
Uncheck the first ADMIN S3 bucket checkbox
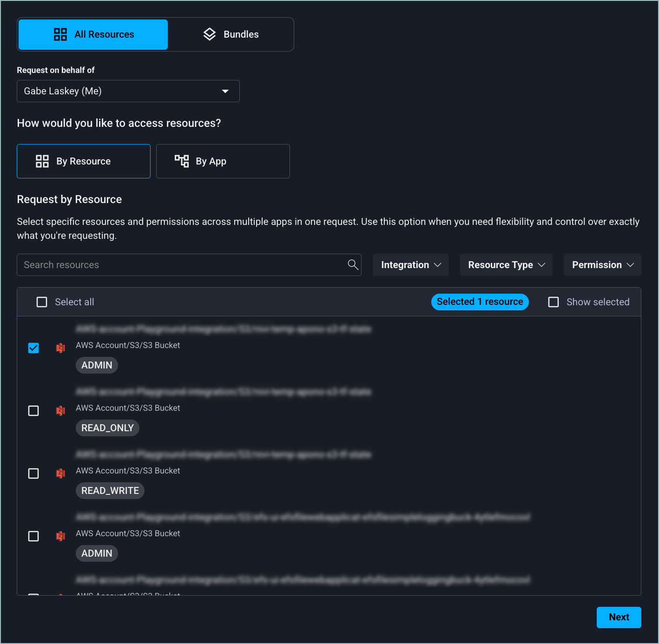click(33, 348)
